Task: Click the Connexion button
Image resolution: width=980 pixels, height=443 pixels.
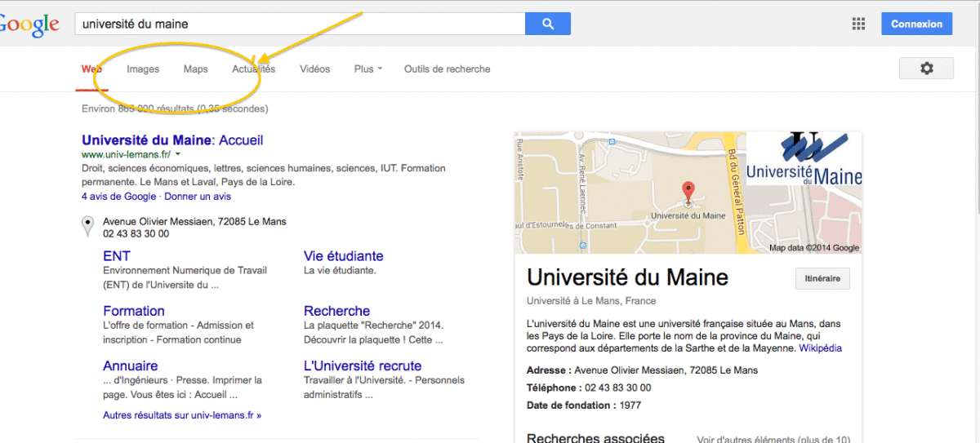Action: 917,24
